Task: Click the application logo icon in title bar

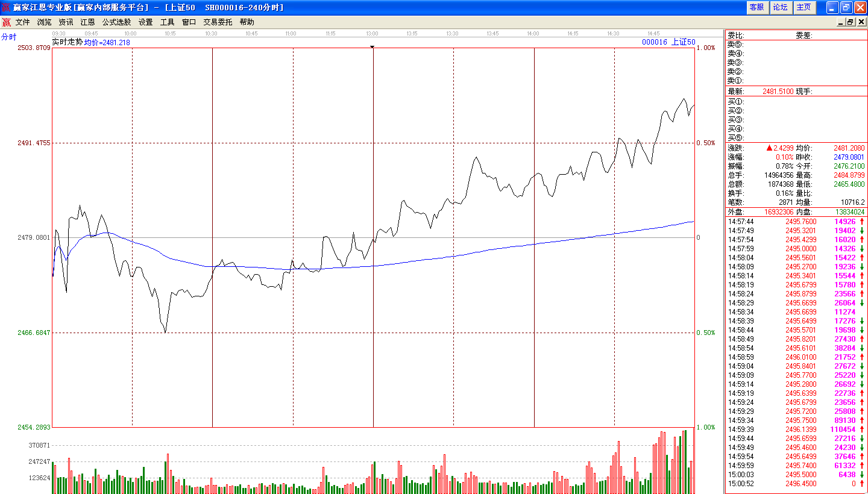Action: (6, 7)
